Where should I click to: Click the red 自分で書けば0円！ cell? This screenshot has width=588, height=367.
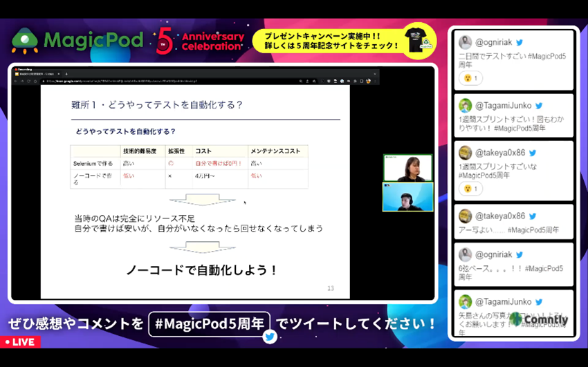click(x=219, y=164)
